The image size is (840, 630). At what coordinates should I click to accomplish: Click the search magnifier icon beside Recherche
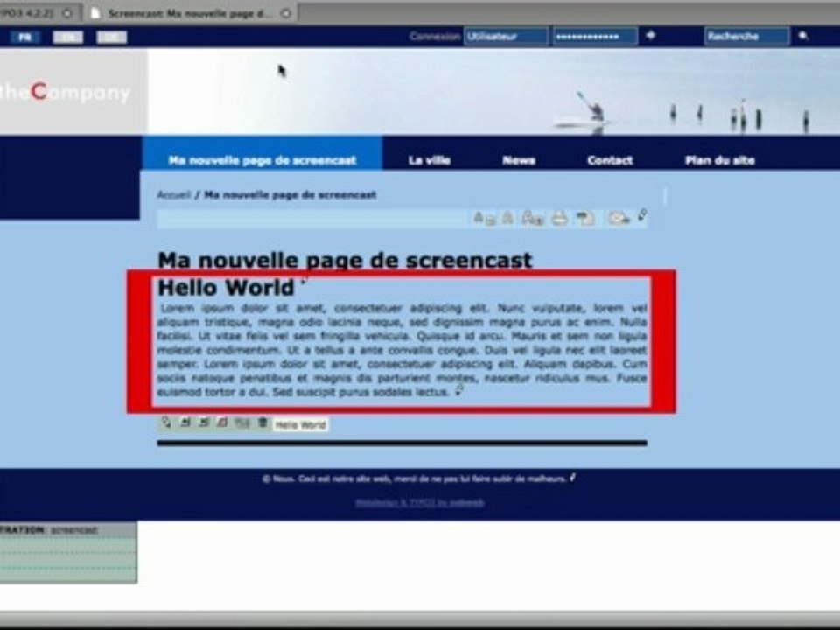pos(803,36)
